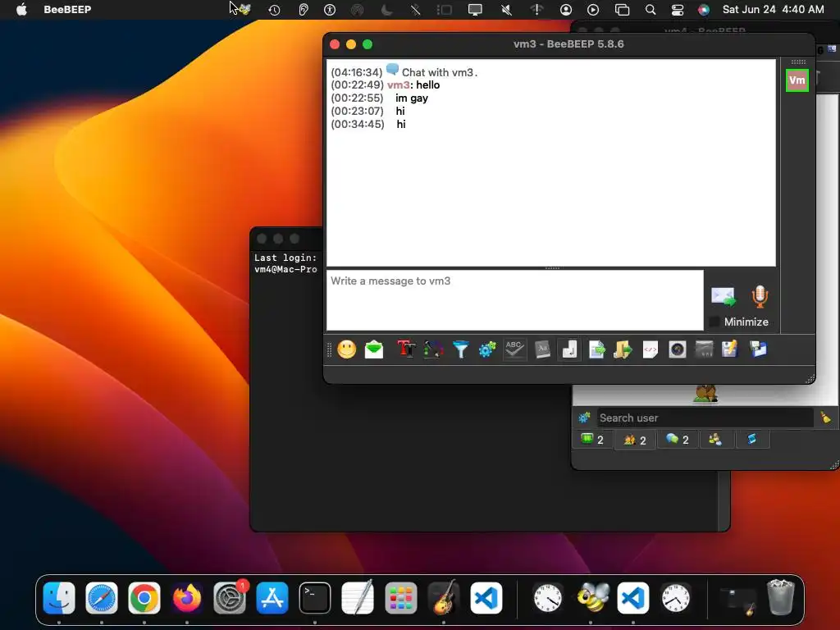Open the Trash in the Dock
Image resolution: width=840 pixels, height=630 pixels.
coord(780,597)
